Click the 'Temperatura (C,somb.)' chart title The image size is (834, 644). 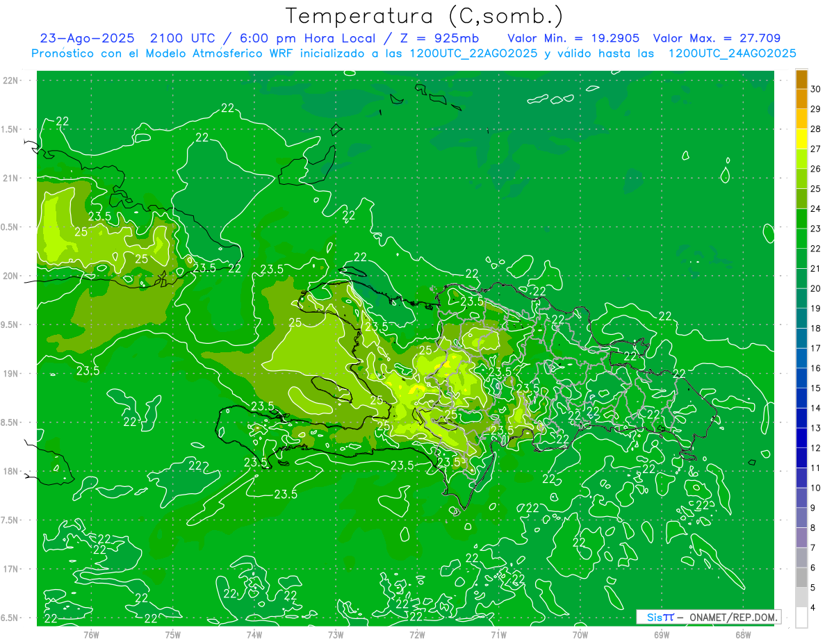[424, 17]
